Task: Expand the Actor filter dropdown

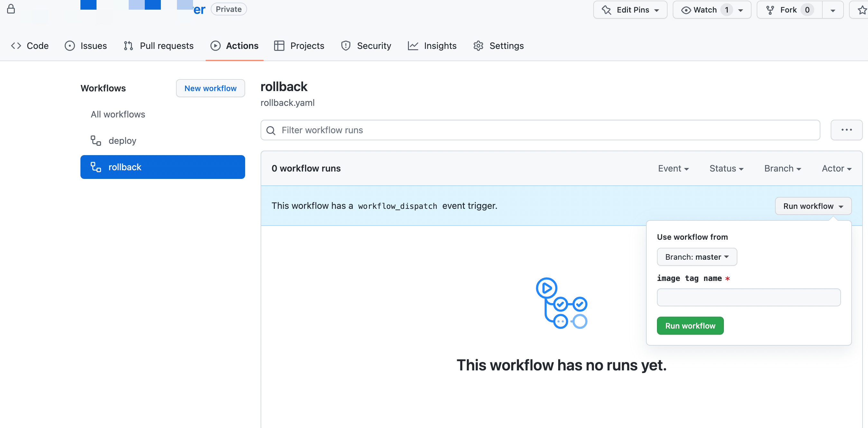Action: [836, 169]
